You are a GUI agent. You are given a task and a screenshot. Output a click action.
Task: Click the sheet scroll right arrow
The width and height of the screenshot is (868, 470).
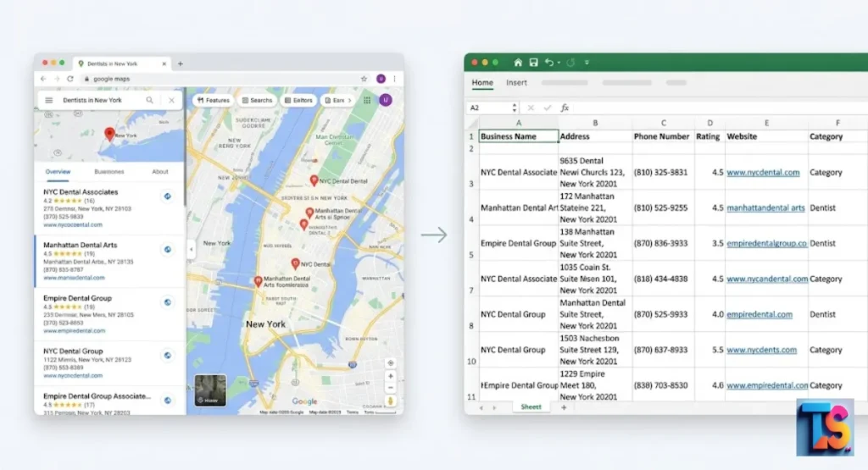tap(494, 407)
